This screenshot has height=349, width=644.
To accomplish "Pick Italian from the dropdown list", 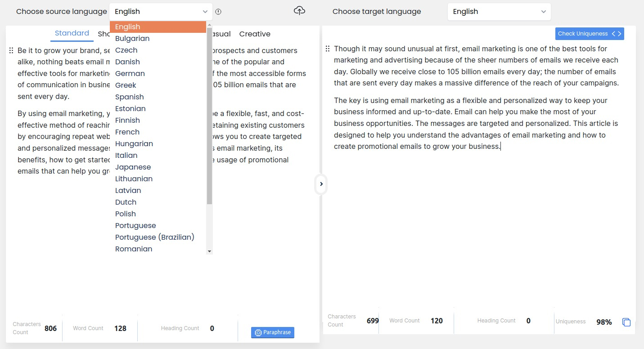I will coord(158,156).
